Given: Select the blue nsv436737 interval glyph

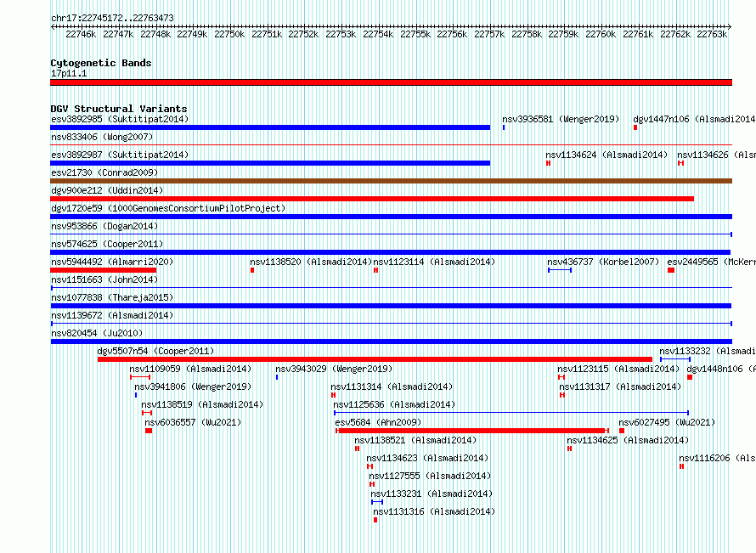Looking at the screenshot, I should [560, 270].
